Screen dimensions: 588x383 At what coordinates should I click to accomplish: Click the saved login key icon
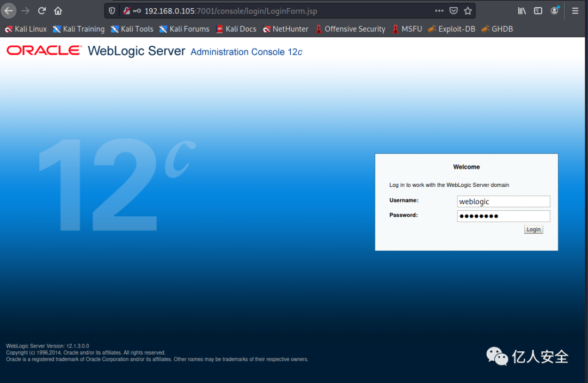pyautogui.click(x=137, y=11)
